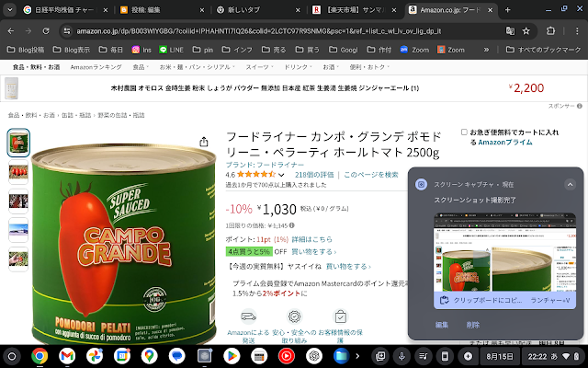This screenshot has height=368, width=588.
Task: Click the microphone icon in the shelf
Action: click(401, 356)
